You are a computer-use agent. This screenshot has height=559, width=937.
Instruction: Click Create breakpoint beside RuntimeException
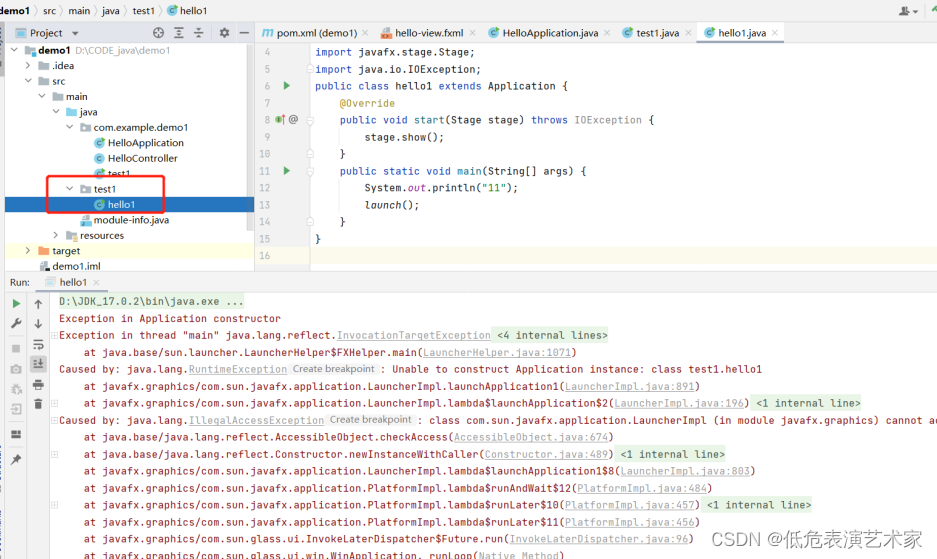(x=333, y=369)
